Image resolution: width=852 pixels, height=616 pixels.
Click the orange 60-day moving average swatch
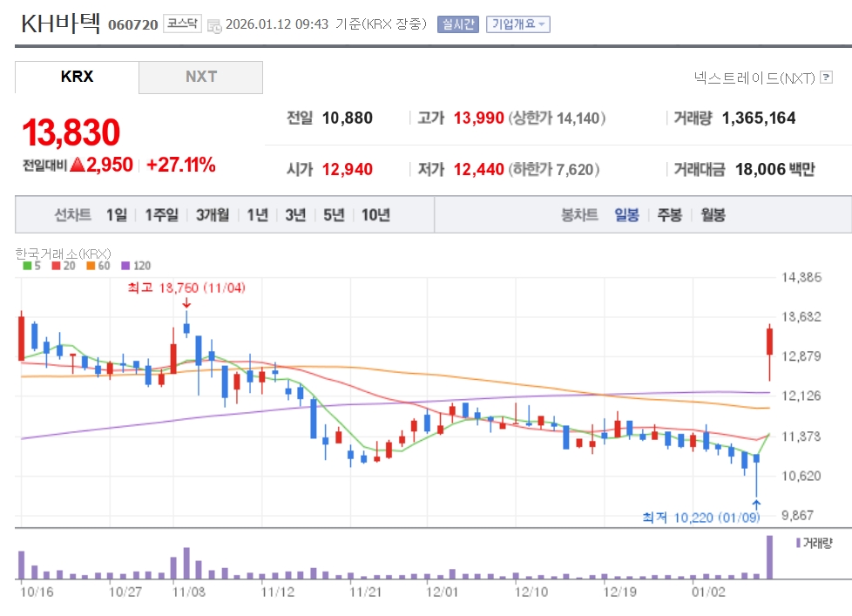click(x=91, y=266)
